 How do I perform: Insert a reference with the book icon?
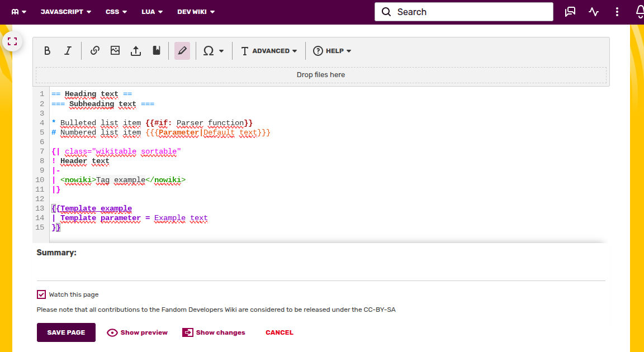point(157,50)
